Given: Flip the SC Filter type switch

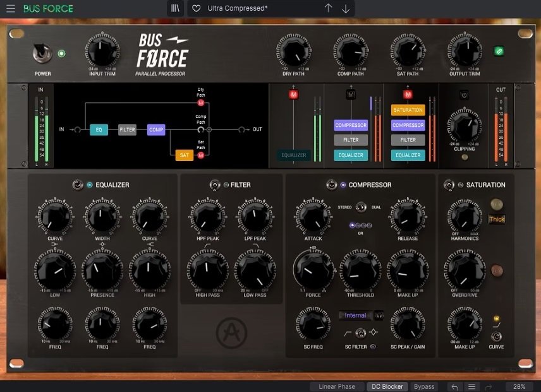Looking at the screenshot, I should (360, 333).
